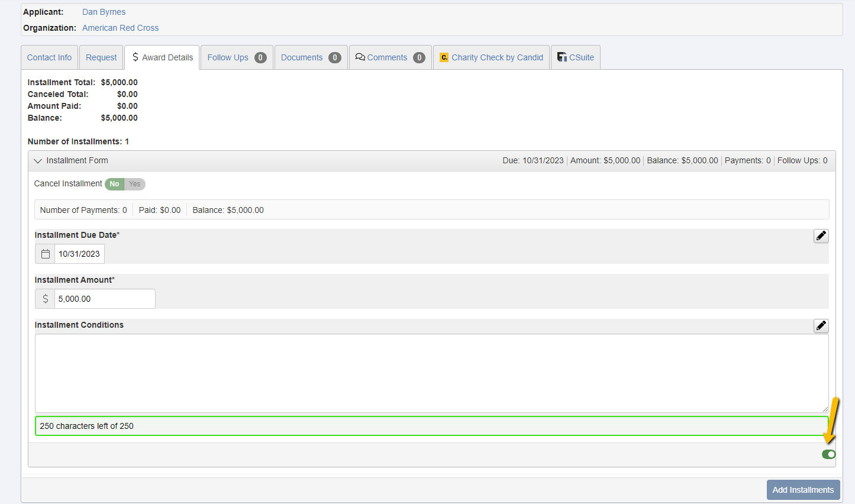Click the Add Installments button
Viewport: 855px width, 504px height.
point(803,490)
